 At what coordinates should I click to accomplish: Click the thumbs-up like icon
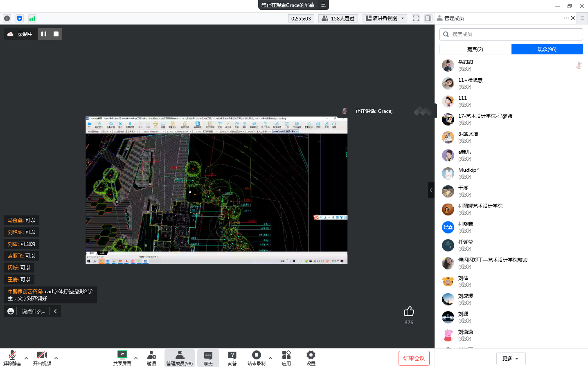pyautogui.click(x=409, y=312)
